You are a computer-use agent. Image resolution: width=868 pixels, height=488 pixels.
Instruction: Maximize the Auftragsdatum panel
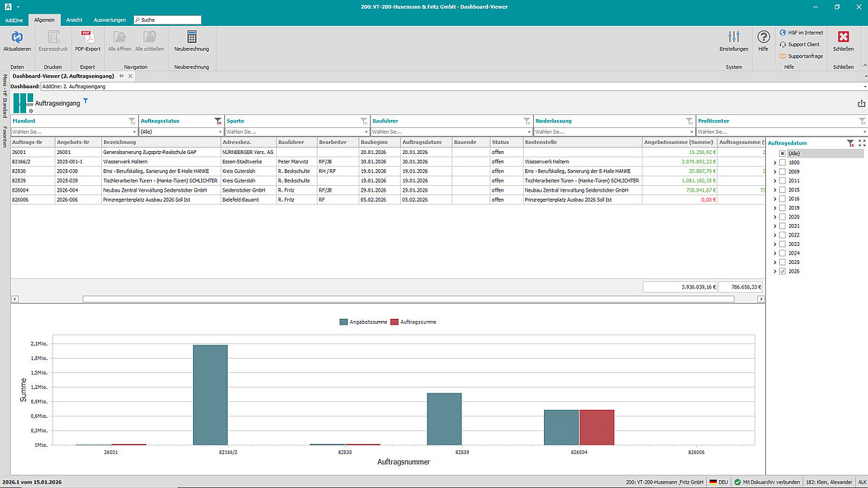click(x=861, y=143)
